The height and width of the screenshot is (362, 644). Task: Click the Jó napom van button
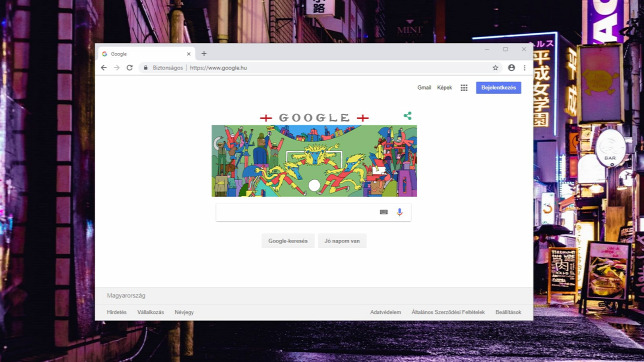342,241
